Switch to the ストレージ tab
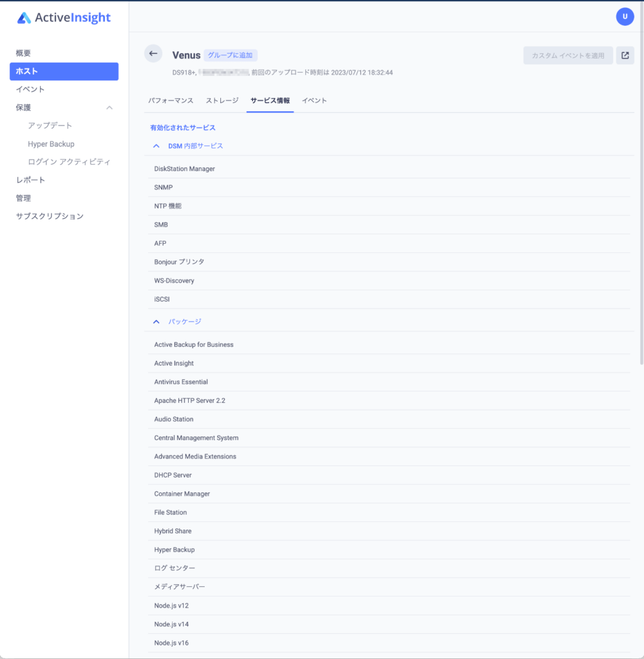644x659 pixels. [222, 101]
